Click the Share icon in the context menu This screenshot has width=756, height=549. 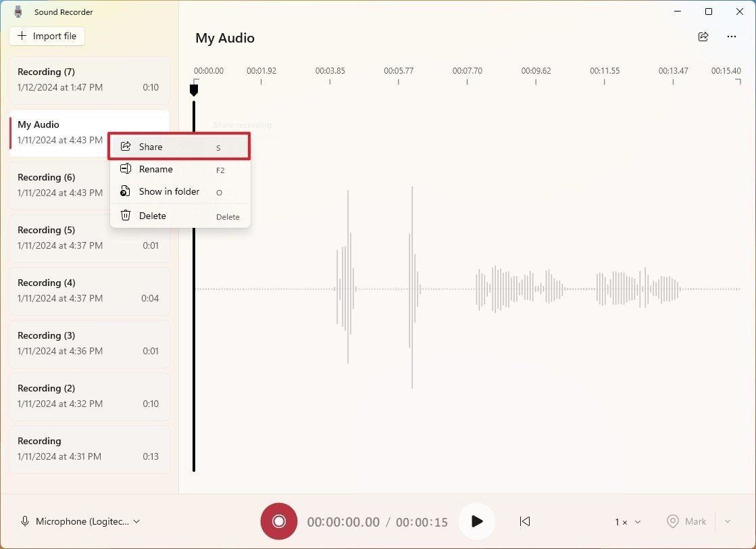[x=126, y=146]
